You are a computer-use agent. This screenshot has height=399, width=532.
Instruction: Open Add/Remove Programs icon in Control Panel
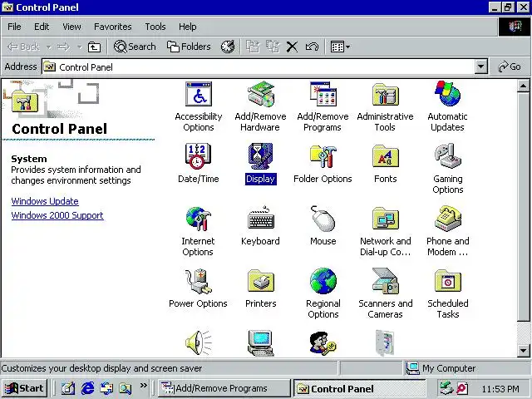323,106
